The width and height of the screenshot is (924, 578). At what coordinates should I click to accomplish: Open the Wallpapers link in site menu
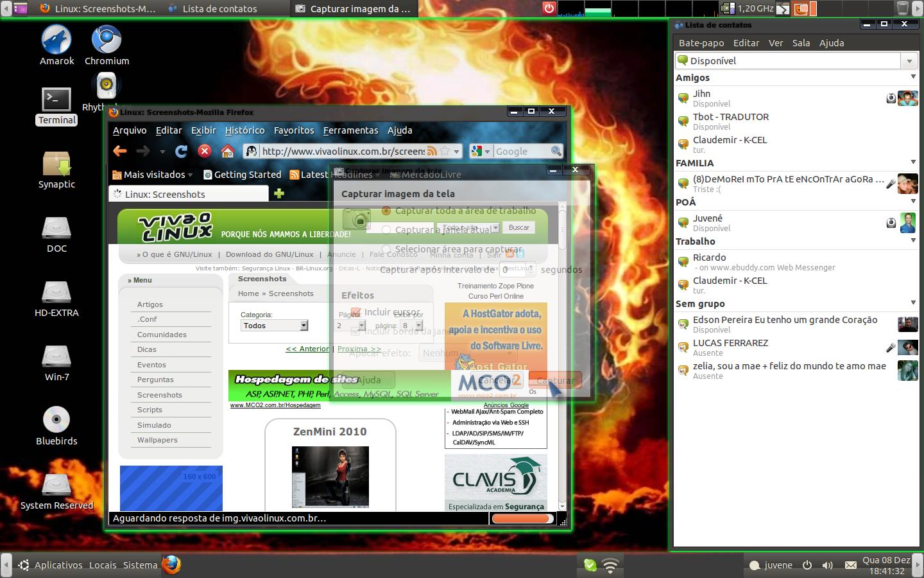157,440
